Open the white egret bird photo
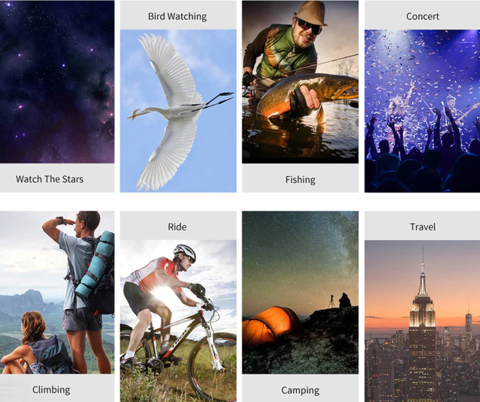480x402 pixels. pyautogui.click(x=178, y=111)
